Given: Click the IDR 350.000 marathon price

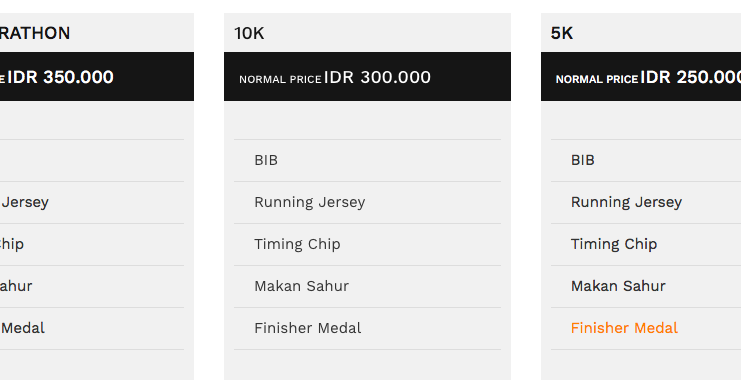Looking at the screenshot, I should pos(60,77).
